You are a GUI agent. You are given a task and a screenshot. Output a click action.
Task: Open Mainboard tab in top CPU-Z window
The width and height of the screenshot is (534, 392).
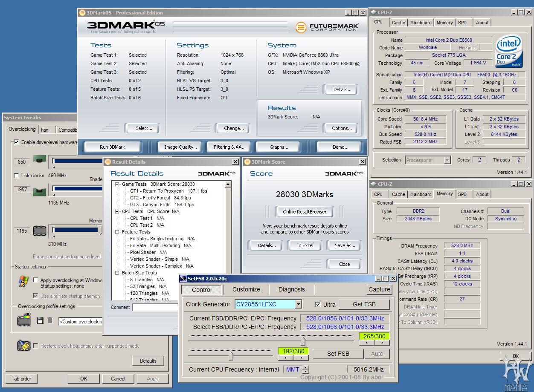pyautogui.click(x=421, y=23)
